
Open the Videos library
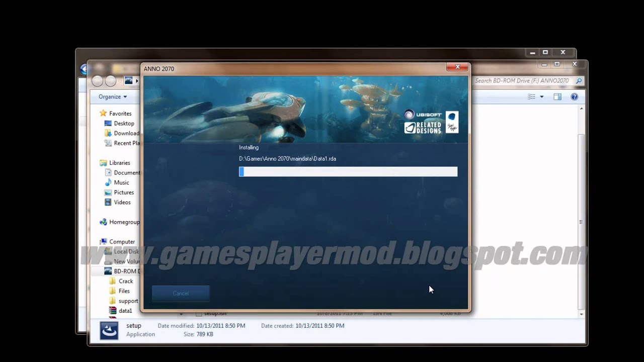(122, 202)
